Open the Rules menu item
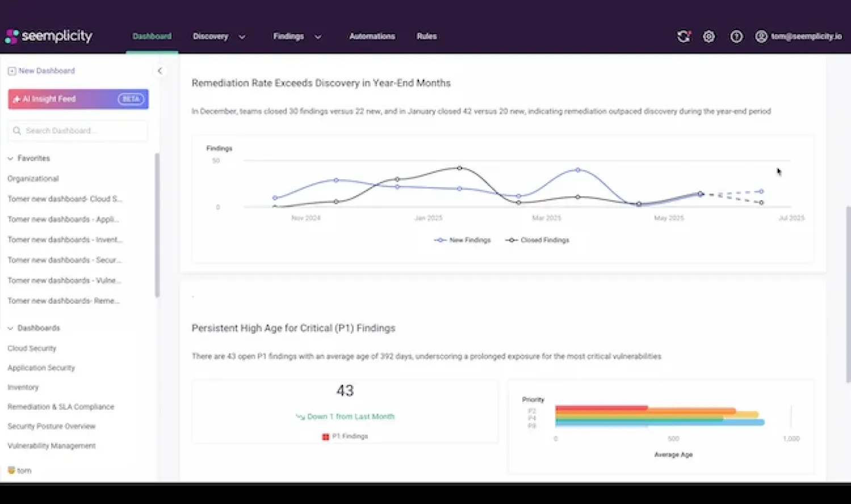The width and height of the screenshot is (851, 504). [426, 36]
